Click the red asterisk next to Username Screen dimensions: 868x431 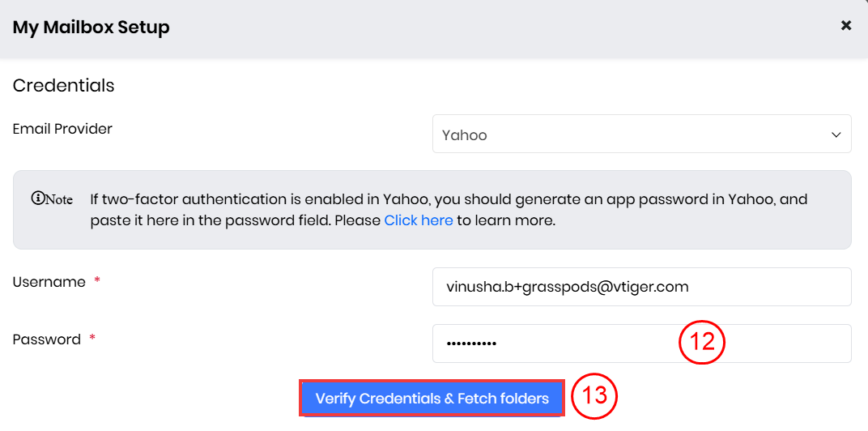tap(97, 281)
